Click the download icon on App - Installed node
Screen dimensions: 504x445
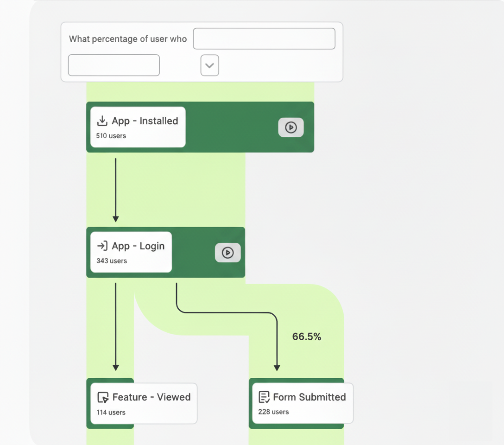point(102,121)
